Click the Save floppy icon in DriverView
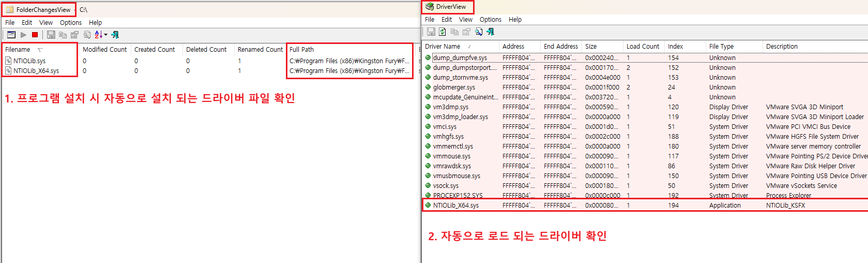 [x=431, y=32]
